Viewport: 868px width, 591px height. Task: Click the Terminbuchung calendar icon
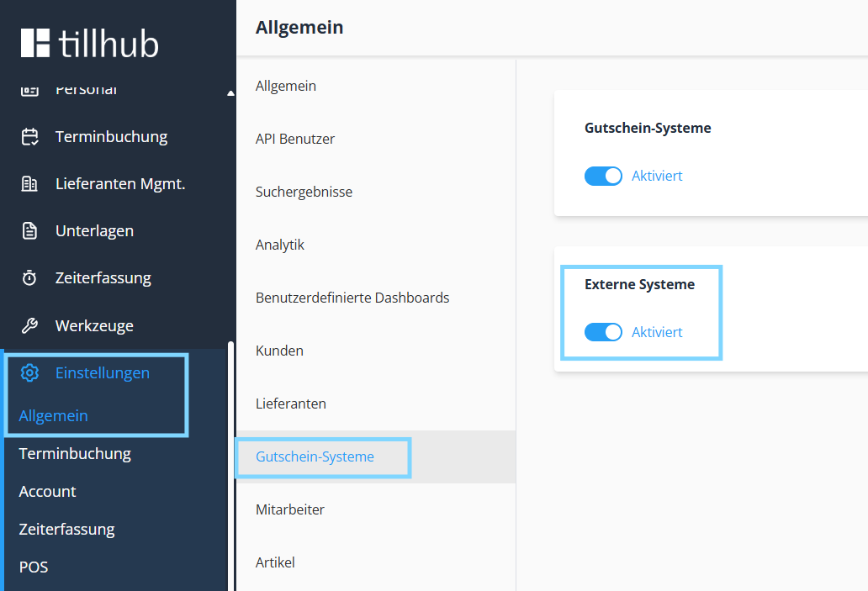coord(30,137)
